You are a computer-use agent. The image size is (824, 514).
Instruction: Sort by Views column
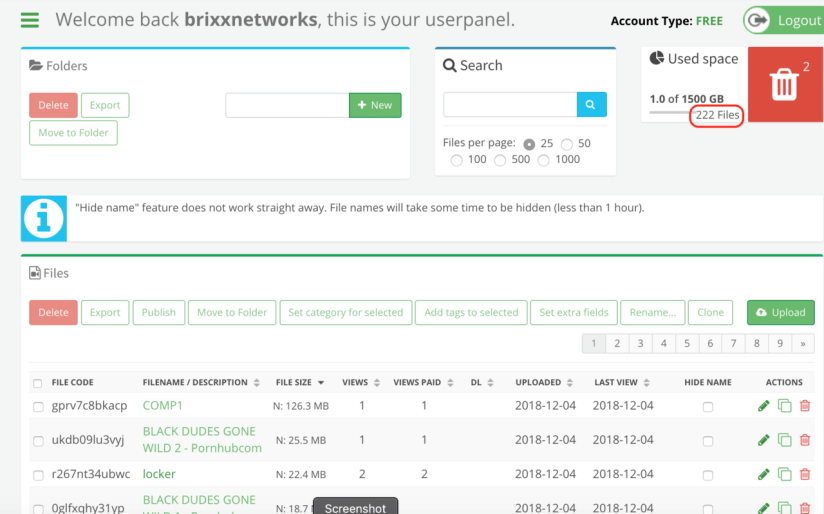click(x=360, y=382)
